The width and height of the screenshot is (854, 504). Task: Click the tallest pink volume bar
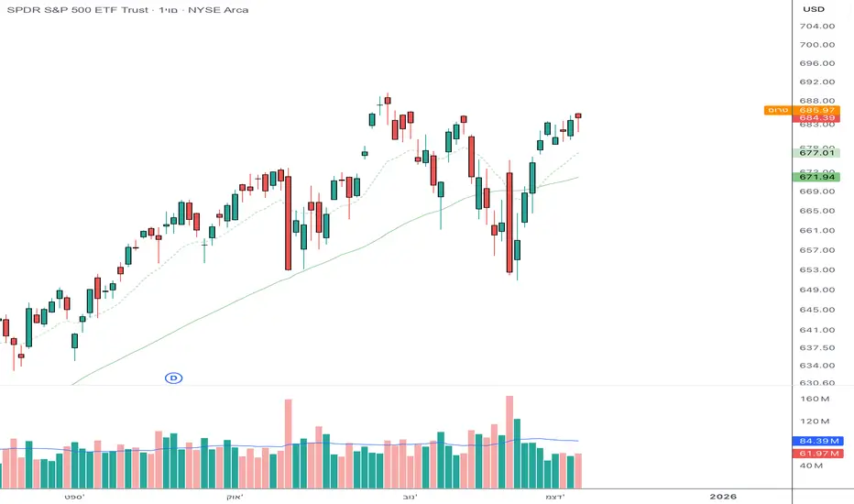[509, 441]
